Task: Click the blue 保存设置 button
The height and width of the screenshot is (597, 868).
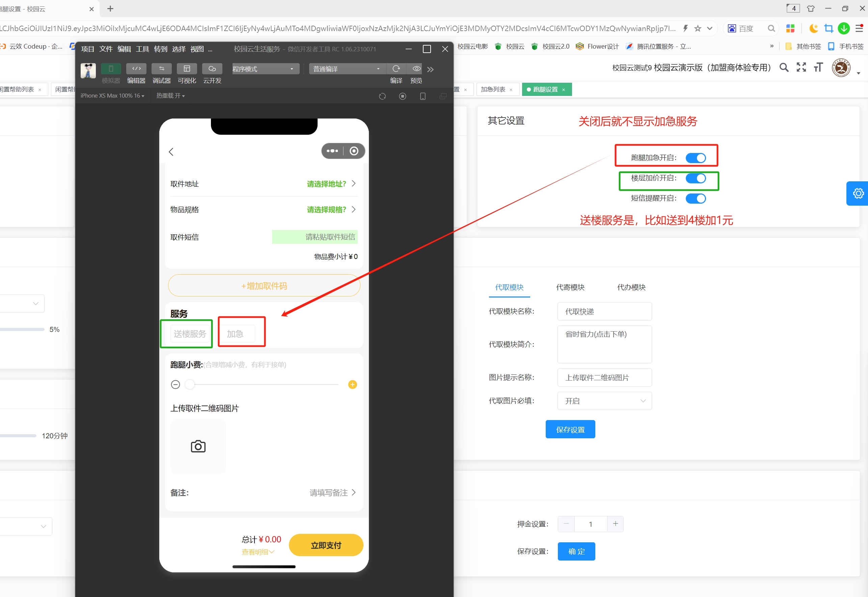Action: (x=570, y=430)
